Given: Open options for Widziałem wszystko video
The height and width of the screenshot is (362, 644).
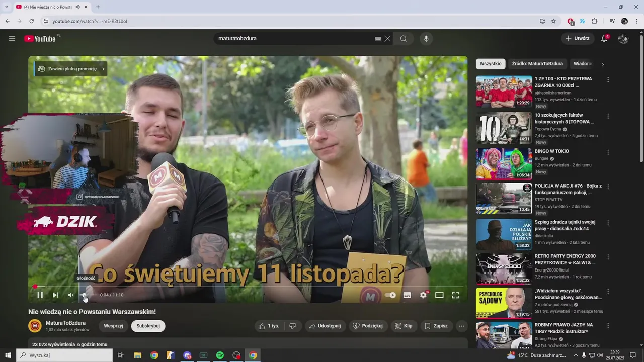Looking at the screenshot, I should 608,292.
